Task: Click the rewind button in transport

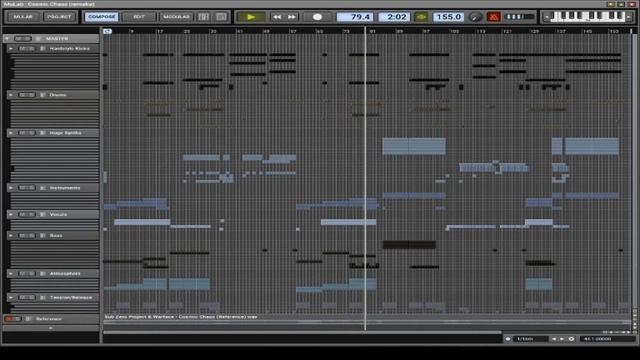Action: pyautogui.click(x=277, y=17)
